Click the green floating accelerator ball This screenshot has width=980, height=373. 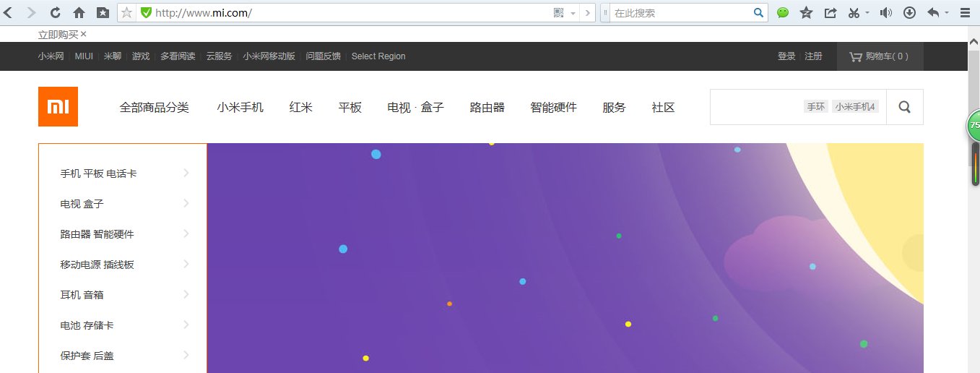(x=974, y=125)
